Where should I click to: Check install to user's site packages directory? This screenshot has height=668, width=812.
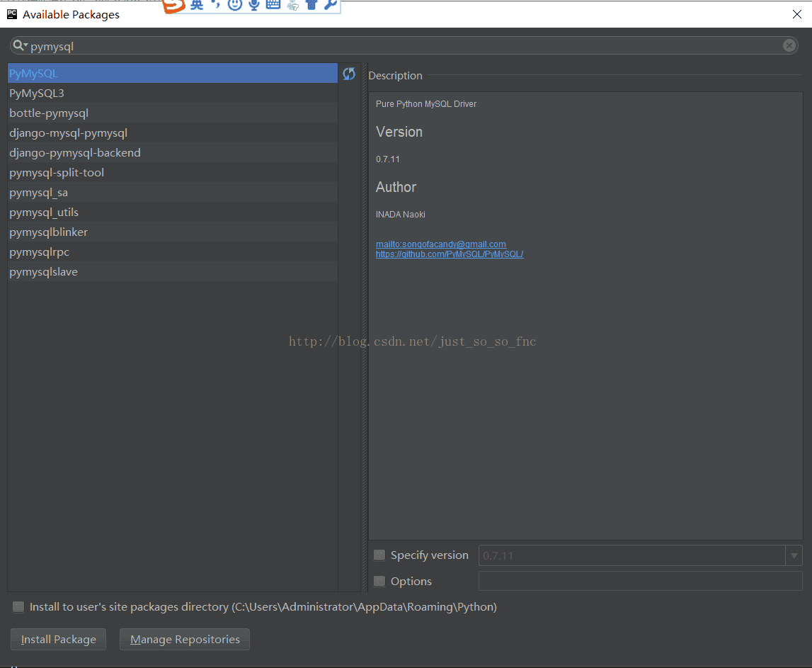[18, 606]
